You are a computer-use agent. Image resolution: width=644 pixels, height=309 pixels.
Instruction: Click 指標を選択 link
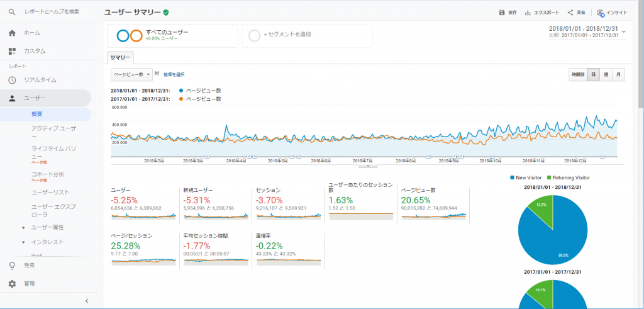[174, 75]
